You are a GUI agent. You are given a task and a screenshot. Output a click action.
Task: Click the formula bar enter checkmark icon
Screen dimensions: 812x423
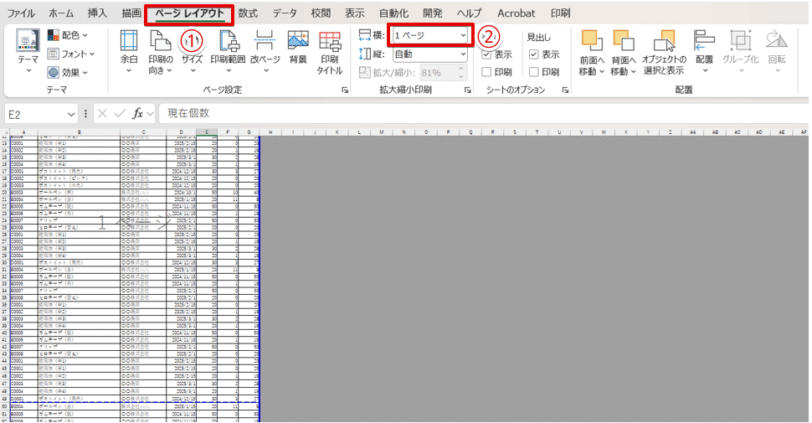[x=120, y=113]
